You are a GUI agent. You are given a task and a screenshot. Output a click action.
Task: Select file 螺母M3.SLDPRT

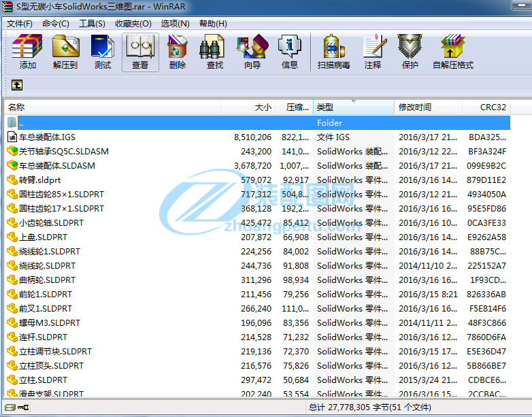(x=50, y=322)
